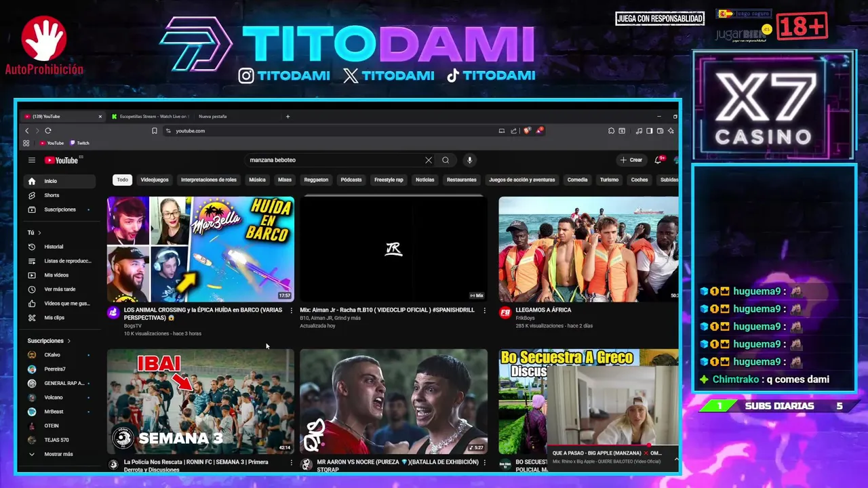Click the miniplayer video of Big Apple
This screenshot has height=488, width=868.
[612, 407]
